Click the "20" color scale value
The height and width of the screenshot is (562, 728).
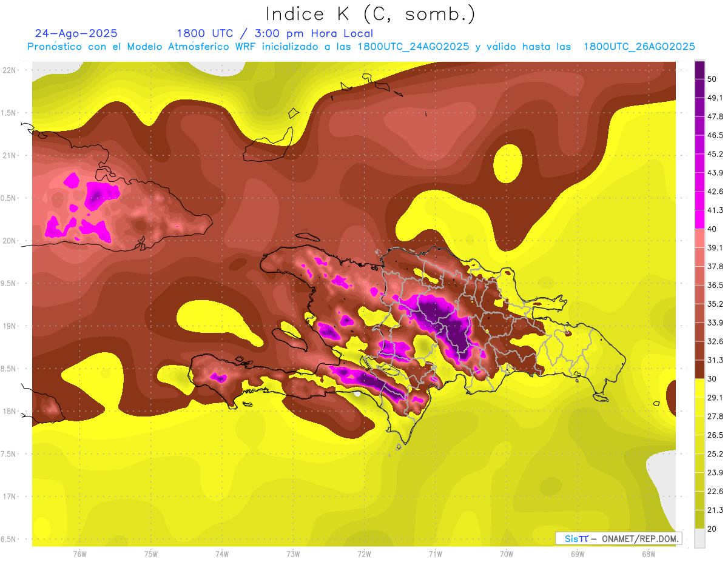click(x=712, y=529)
